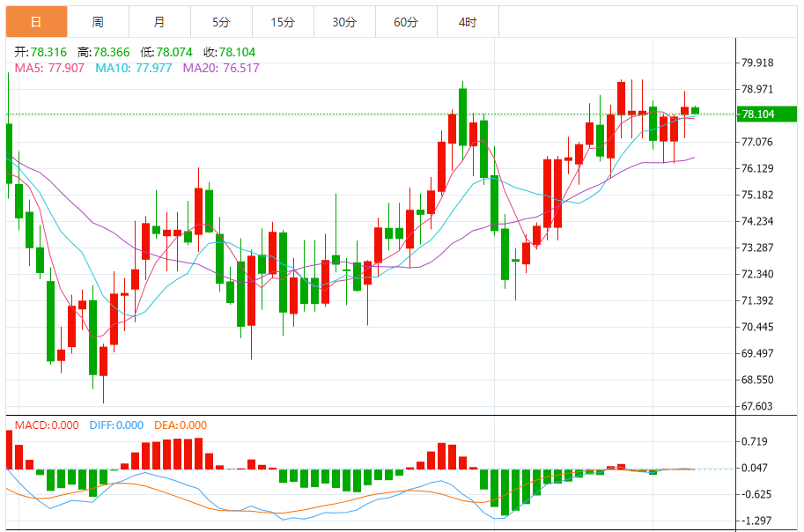Click the MACD:0.000 indicator label
This screenshot has width=804, height=532.
coord(47,425)
